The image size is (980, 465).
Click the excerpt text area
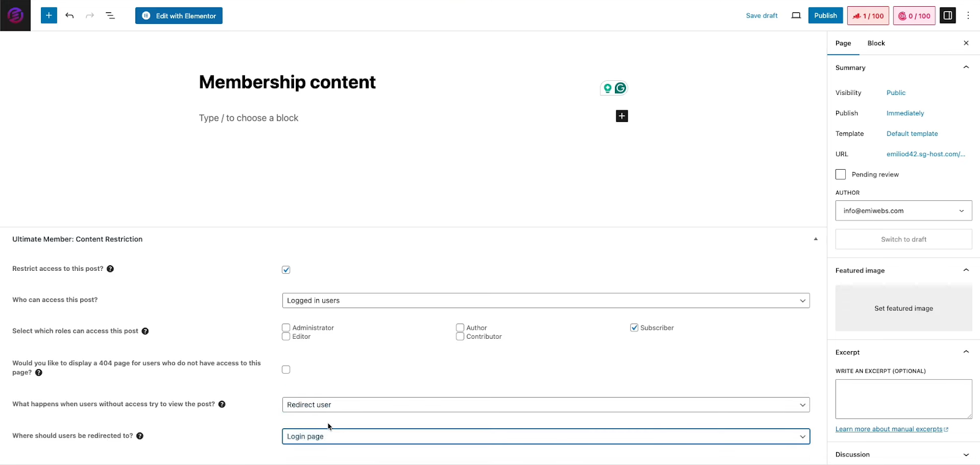pos(903,399)
